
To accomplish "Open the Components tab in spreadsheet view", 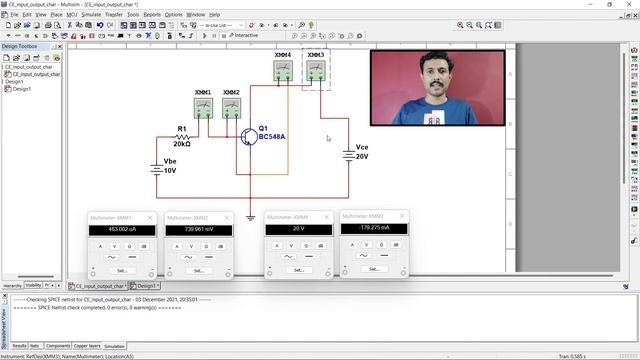I will click(58, 346).
